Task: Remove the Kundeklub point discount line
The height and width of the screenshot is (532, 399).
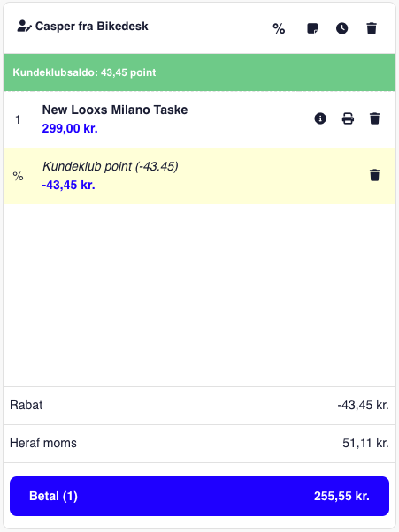Action: coord(374,175)
